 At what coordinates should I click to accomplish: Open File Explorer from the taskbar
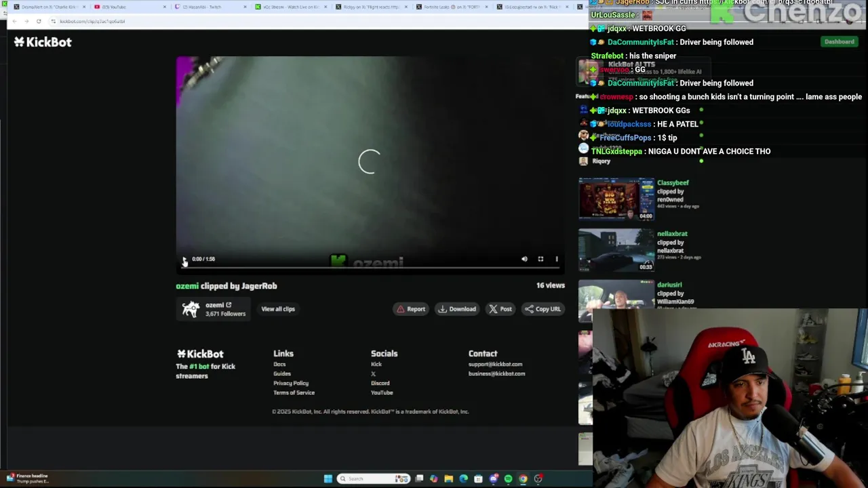pos(449,479)
